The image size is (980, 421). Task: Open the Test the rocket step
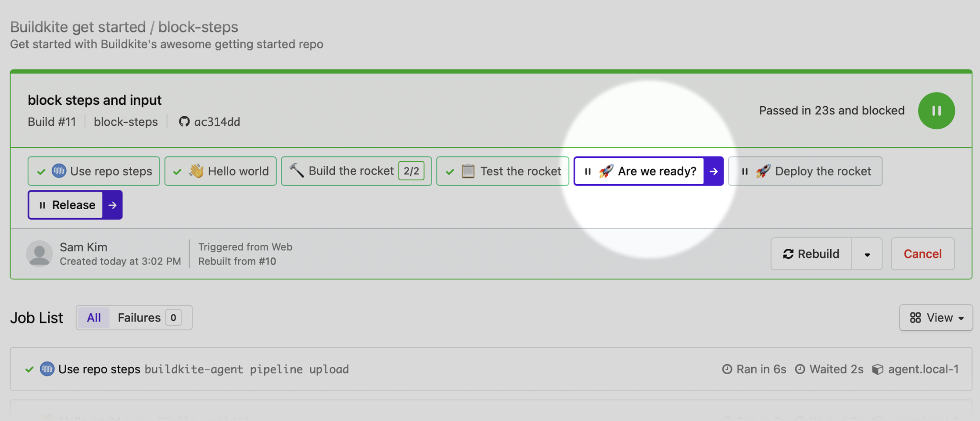(503, 171)
